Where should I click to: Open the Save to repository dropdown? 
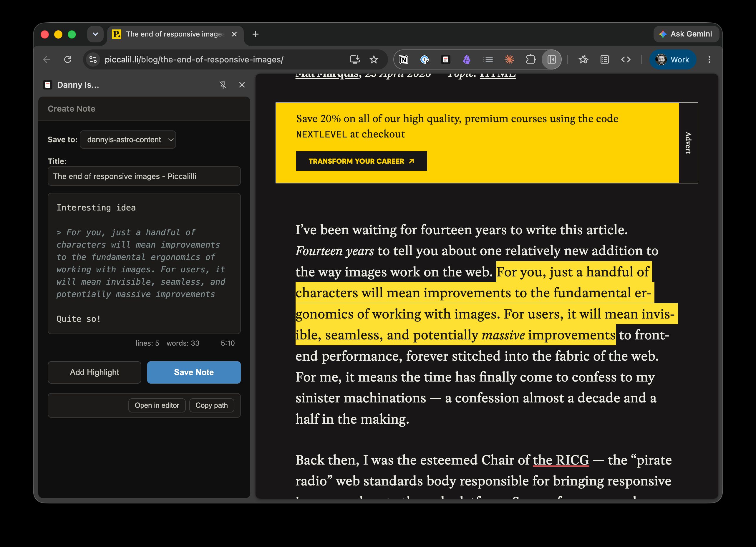(128, 140)
